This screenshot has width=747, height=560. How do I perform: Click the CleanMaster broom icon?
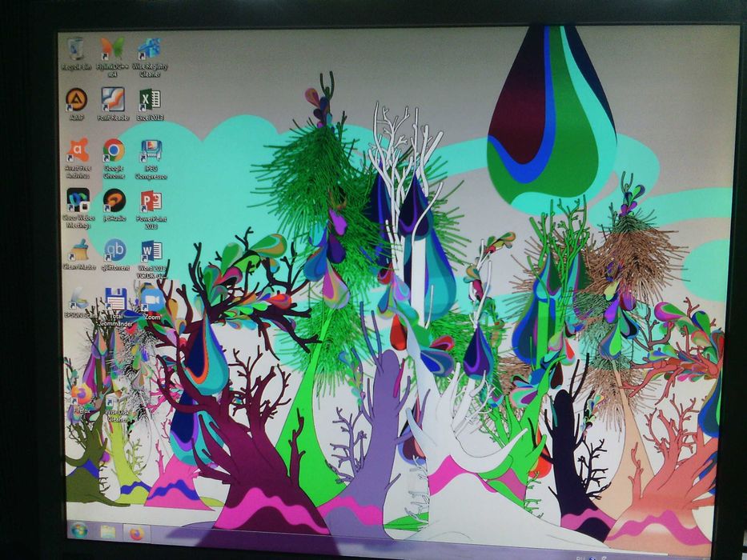79,254
